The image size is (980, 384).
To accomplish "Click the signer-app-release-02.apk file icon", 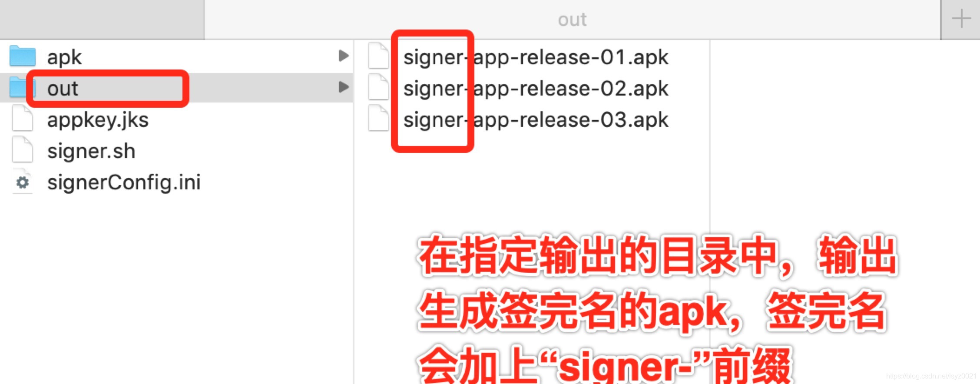I will (x=378, y=87).
